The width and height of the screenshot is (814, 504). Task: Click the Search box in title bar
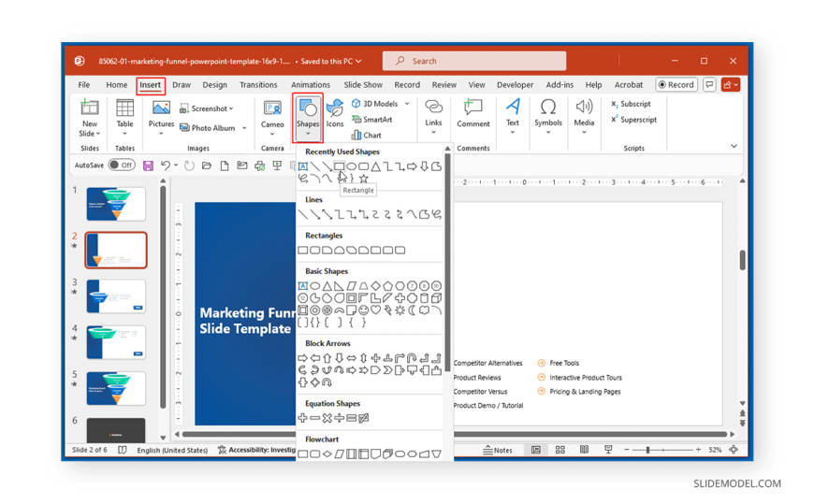coord(474,61)
